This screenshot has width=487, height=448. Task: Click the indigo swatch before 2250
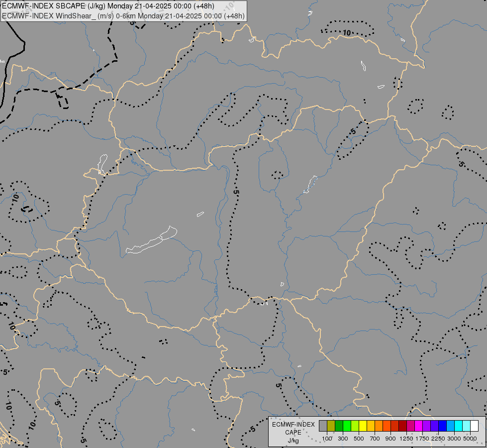point(434,426)
